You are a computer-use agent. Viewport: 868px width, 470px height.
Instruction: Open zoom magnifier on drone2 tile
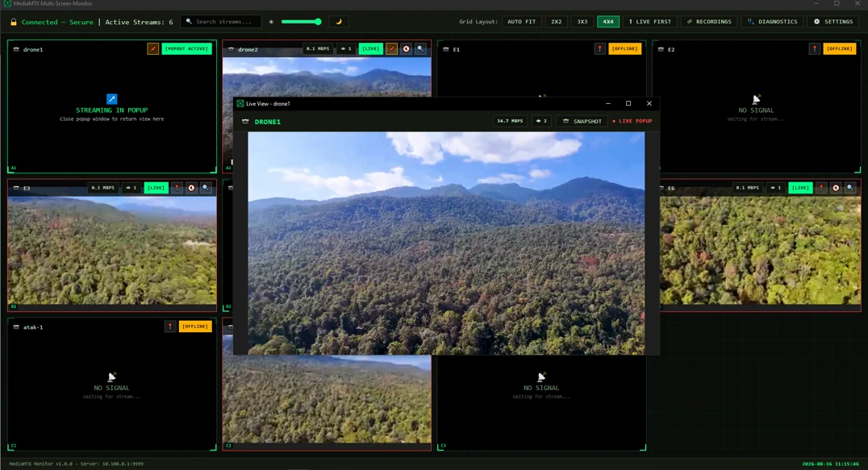(421, 48)
